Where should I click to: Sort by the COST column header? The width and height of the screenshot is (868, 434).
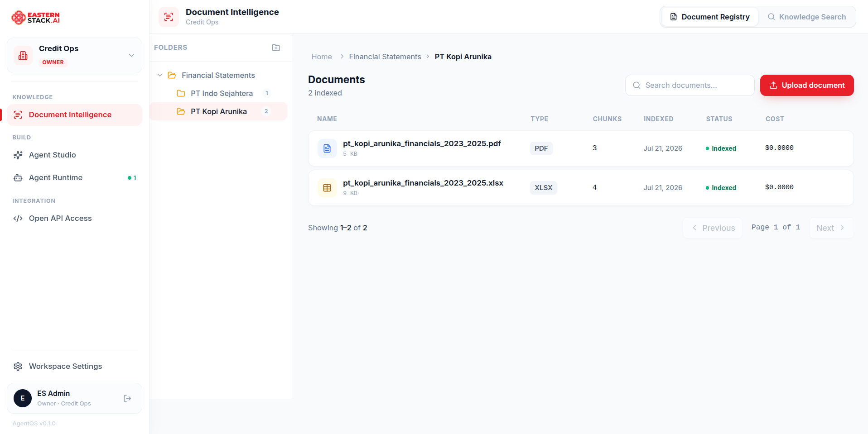pyautogui.click(x=775, y=119)
